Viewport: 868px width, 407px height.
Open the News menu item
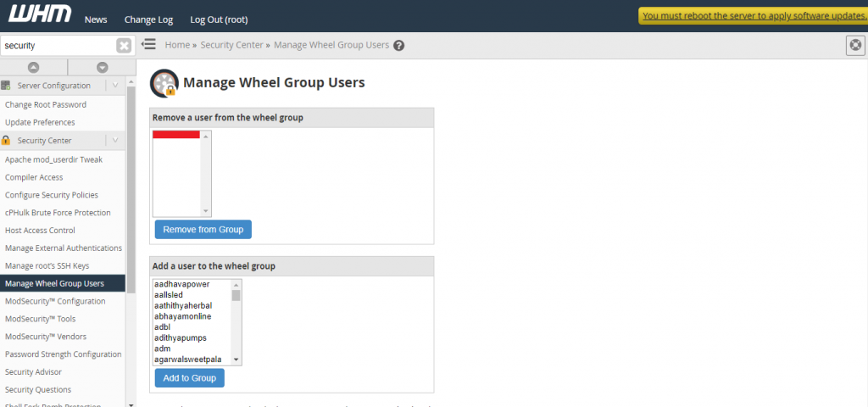pyautogui.click(x=96, y=20)
